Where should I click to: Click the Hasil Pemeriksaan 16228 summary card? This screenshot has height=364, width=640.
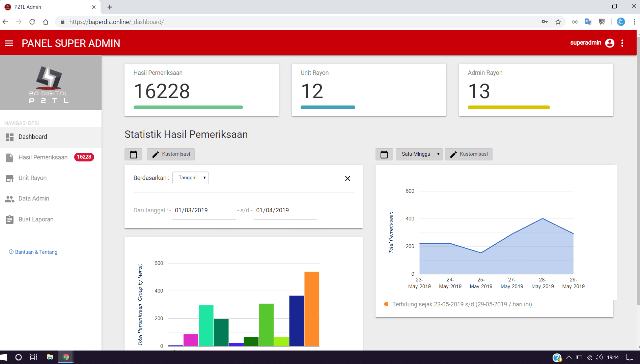(x=202, y=90)
